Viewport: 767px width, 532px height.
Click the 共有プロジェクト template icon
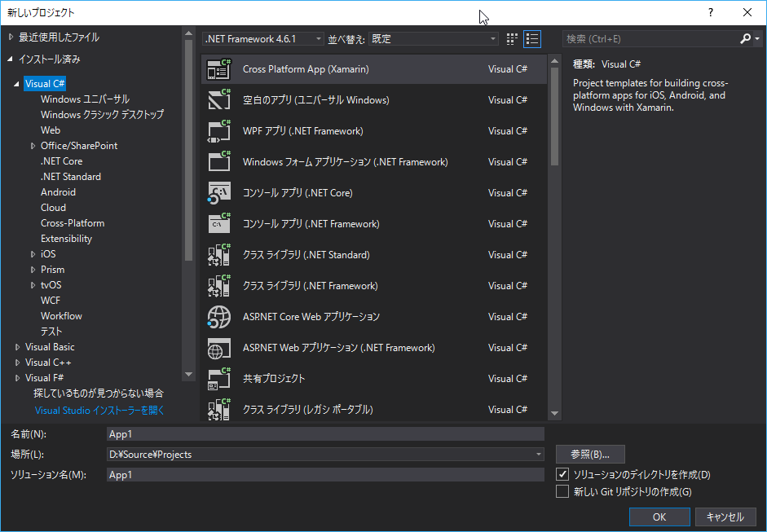(x=218, y=379)
